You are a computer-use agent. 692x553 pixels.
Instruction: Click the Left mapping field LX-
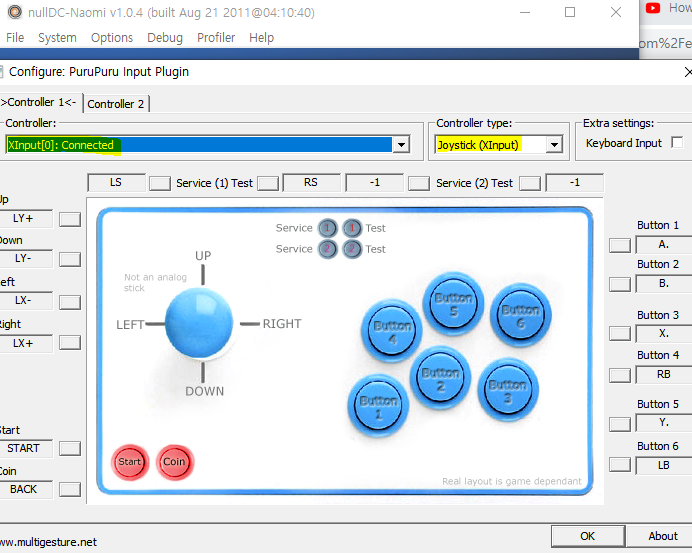26,301
